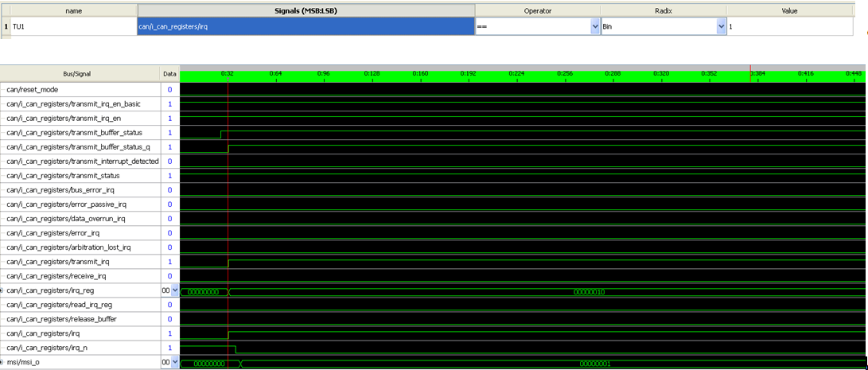The image size is (868, 370).
Task: Expand the msi/msi_o bus
Action: (x=2, y=362)
